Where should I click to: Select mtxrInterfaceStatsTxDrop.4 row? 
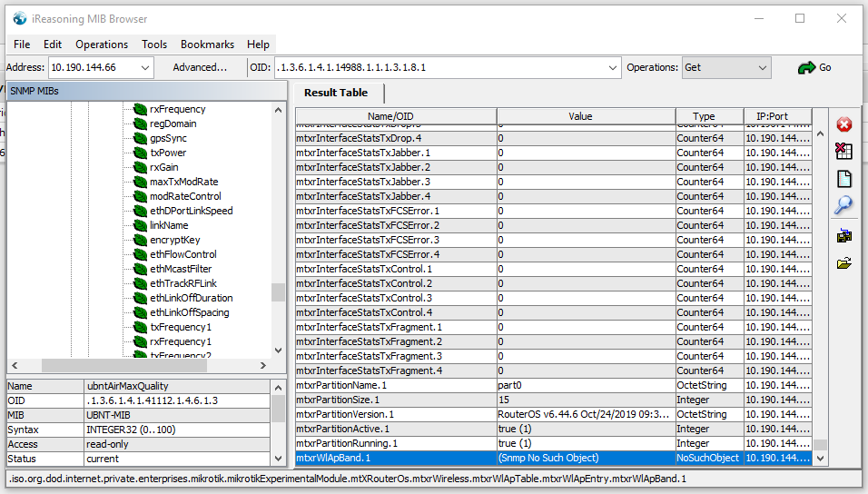pyautogui.click(x=554, y=138)
